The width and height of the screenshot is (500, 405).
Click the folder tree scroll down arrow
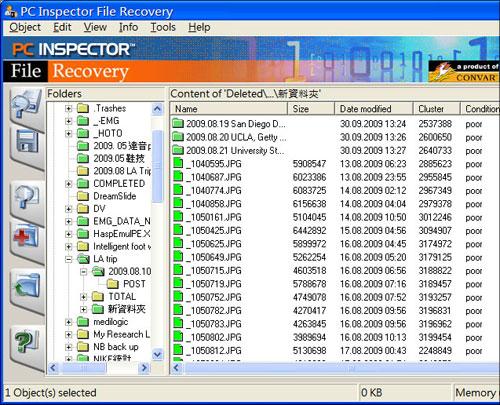coord(157,354)
